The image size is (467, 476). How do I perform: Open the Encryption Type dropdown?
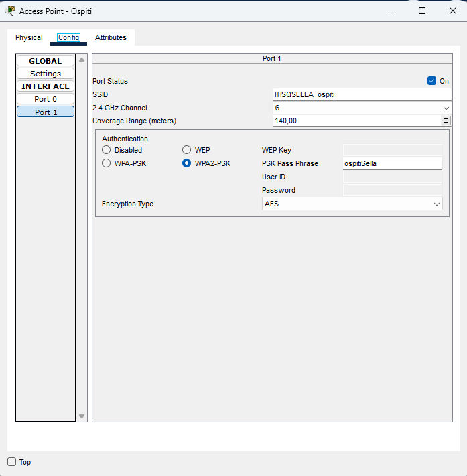tap(352, 204)
